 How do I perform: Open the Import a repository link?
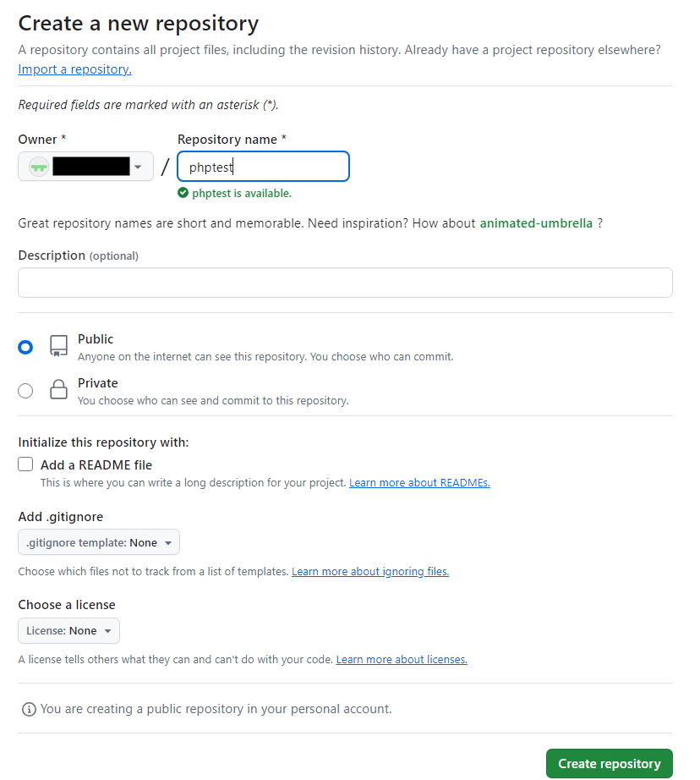74,69
